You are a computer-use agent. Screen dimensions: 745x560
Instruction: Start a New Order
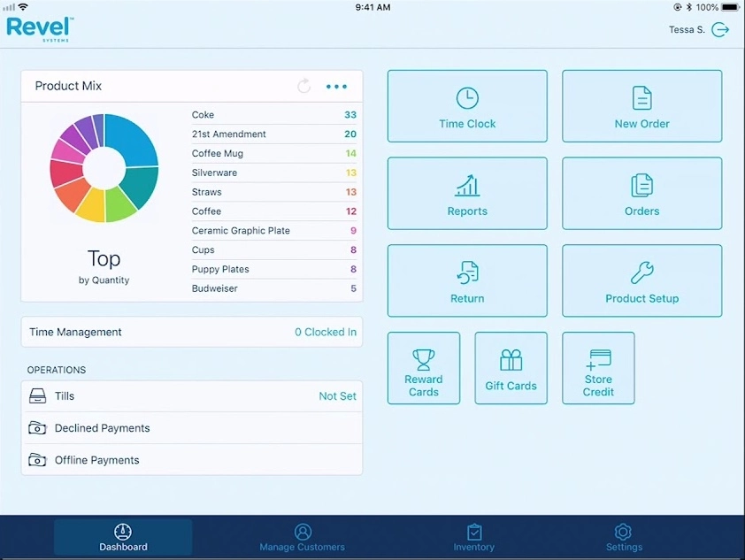point(641,106)
